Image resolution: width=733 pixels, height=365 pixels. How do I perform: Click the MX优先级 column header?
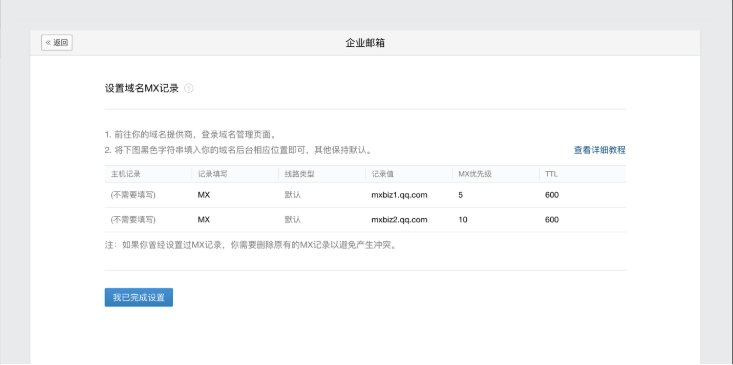pyautogui.click(x=474, y=174)
